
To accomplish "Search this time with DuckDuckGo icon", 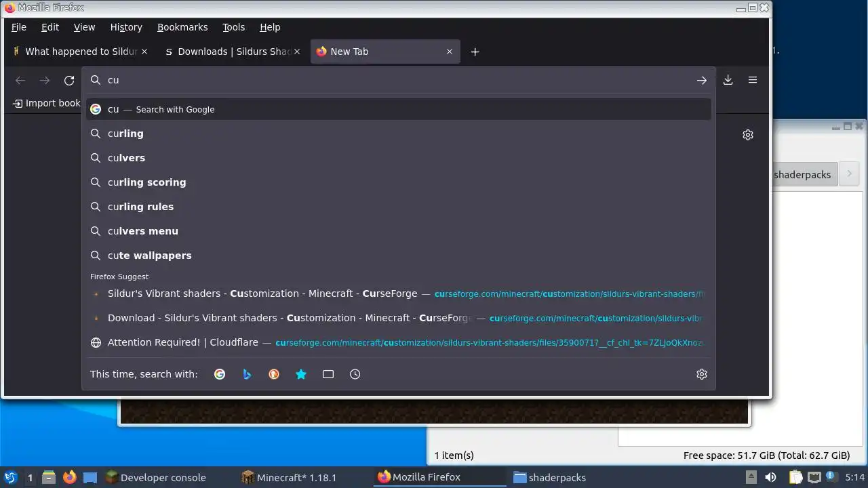I will click(x=274, y=374).
